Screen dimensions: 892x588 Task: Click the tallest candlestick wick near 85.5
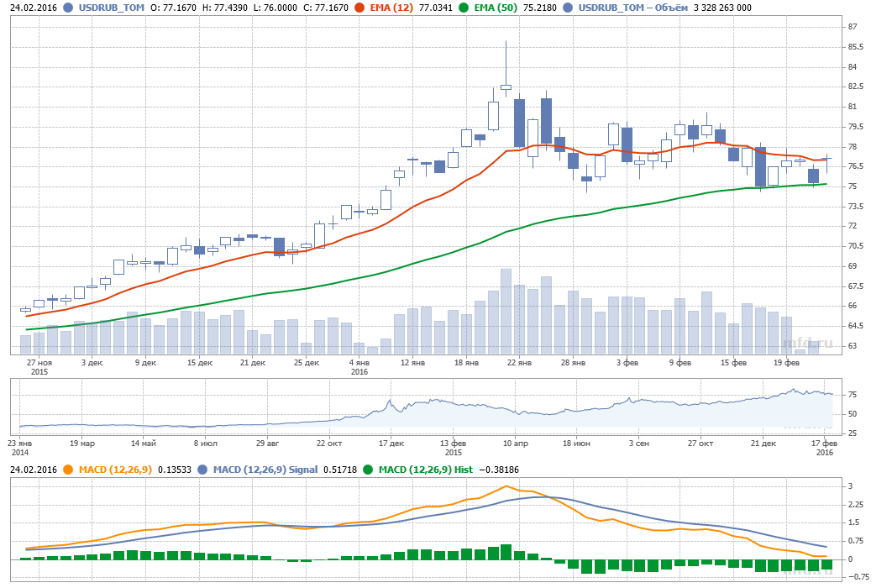click(506, 59)
